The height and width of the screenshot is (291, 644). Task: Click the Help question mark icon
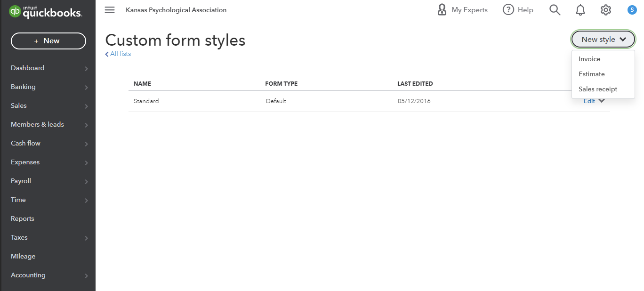pyautogui.click(x=508, y=10)
